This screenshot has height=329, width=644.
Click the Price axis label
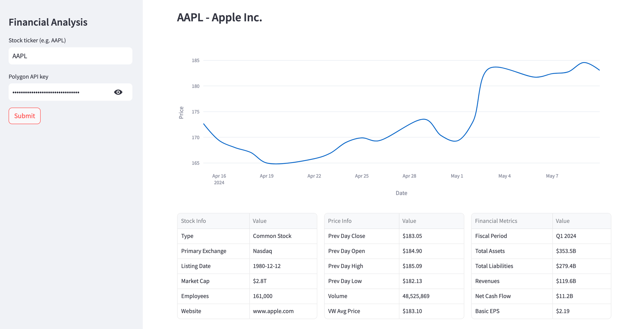(181, 112)
